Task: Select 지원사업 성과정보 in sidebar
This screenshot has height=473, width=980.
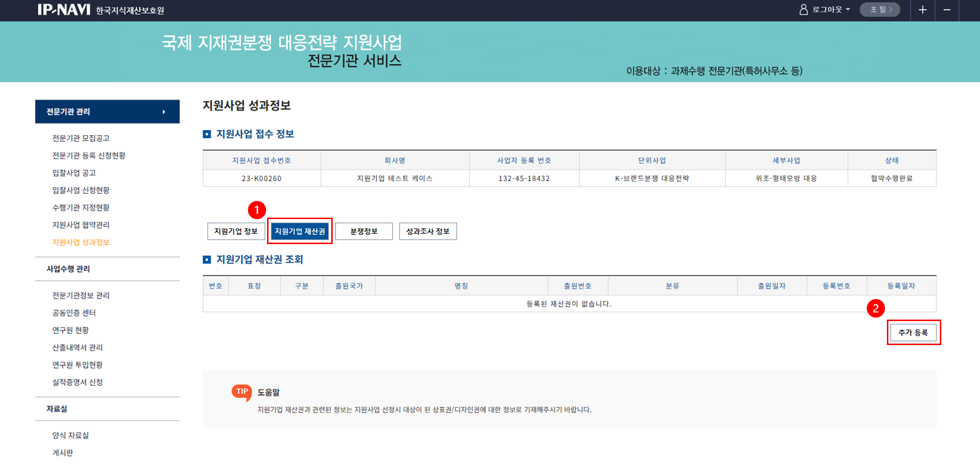Action: point(81,242)
